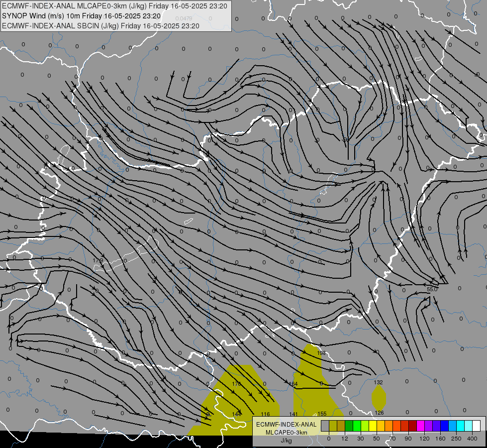
Task: Select the pure blue legend swatch
Action: click(445, 426)
